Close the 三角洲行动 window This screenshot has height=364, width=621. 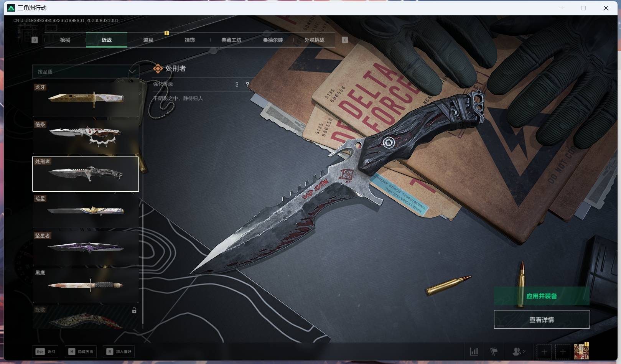coord(606,8)
